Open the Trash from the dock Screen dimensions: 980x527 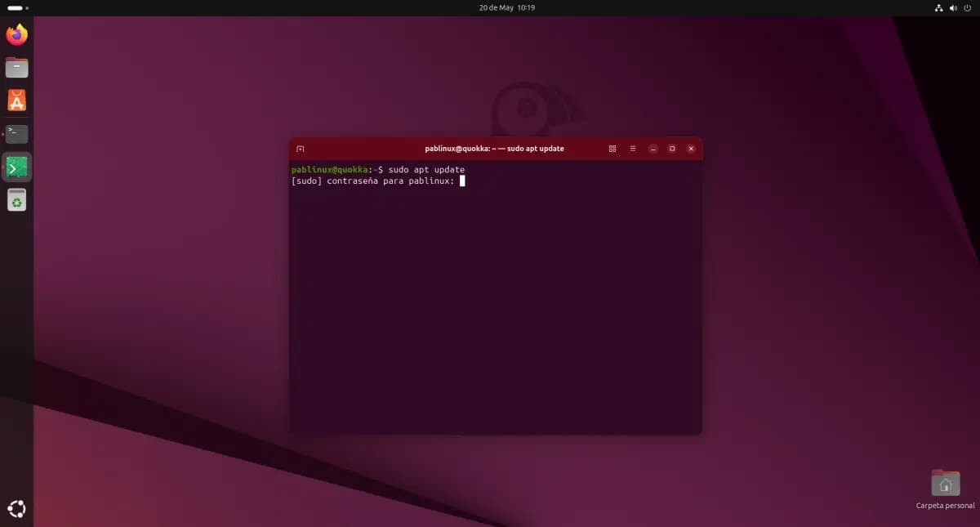click(x=16, y=200)
